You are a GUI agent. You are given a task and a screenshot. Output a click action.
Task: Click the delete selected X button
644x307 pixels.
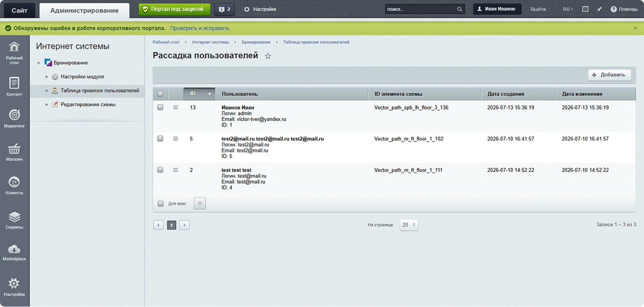click(200, 203)
